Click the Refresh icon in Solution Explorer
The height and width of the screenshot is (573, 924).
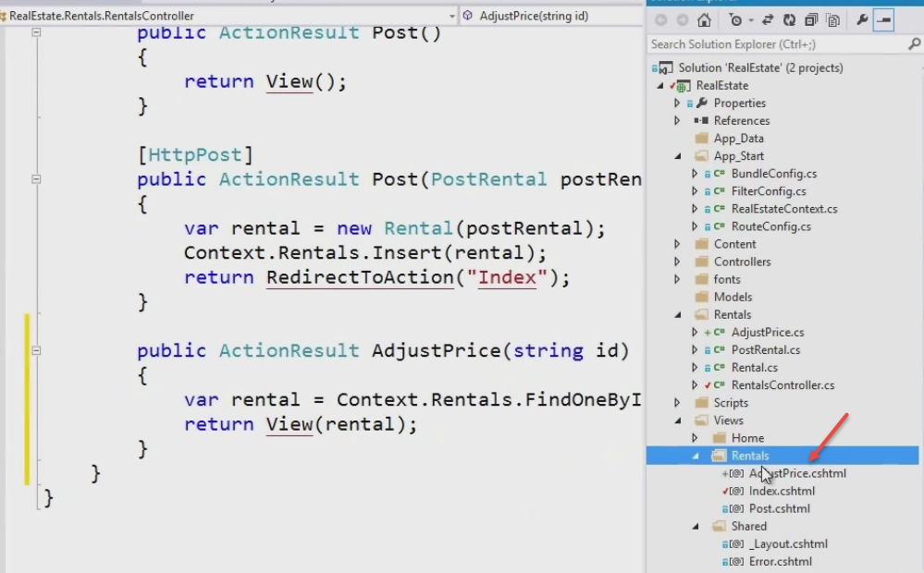pyautogui.click(x=789, y=20)
